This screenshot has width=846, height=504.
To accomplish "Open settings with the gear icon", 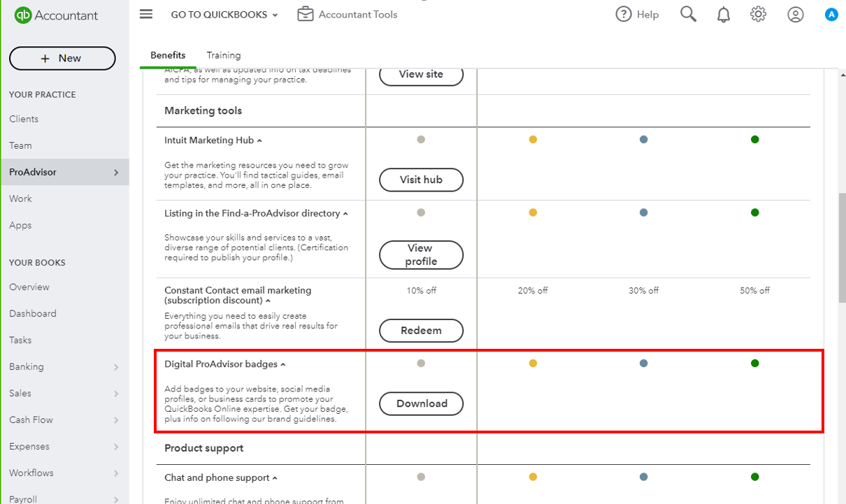I will click(758, 14).
